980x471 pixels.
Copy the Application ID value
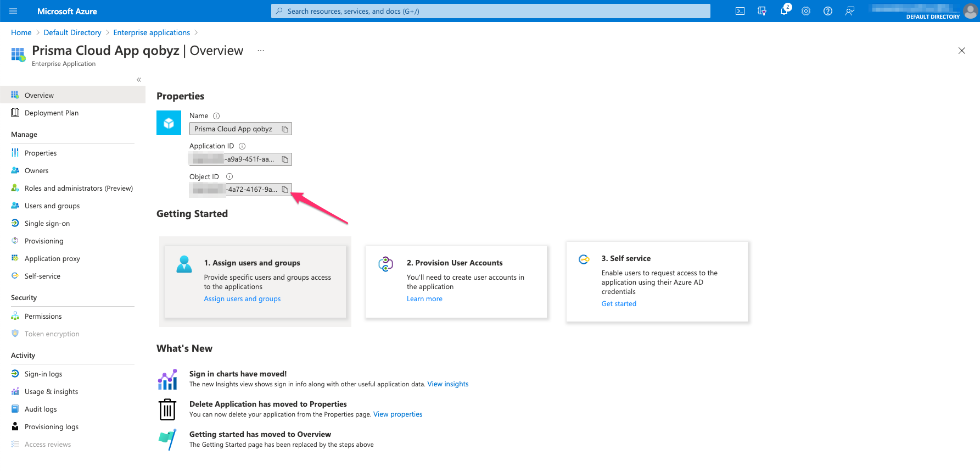pos(285,159)
